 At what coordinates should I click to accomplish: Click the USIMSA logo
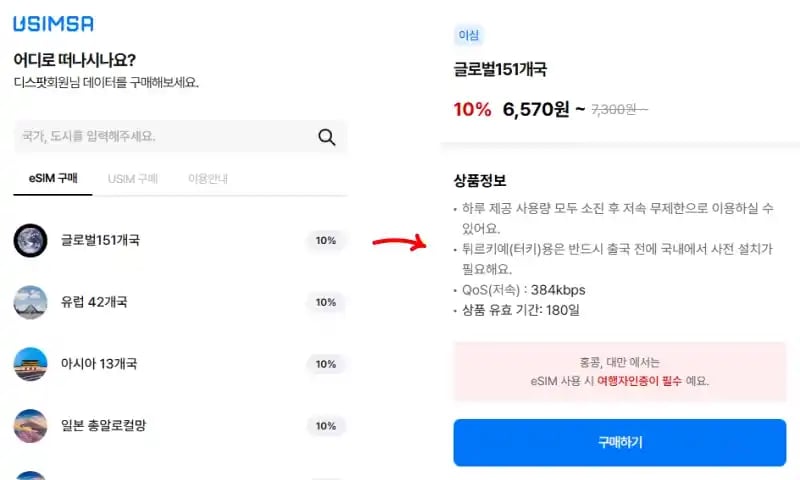tap(54, 24)
